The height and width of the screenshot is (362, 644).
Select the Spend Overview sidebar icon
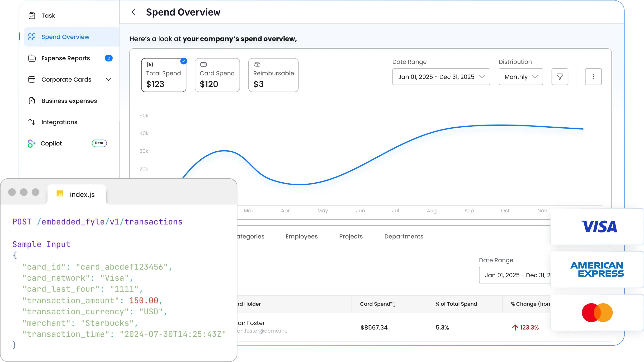[32, 37]
